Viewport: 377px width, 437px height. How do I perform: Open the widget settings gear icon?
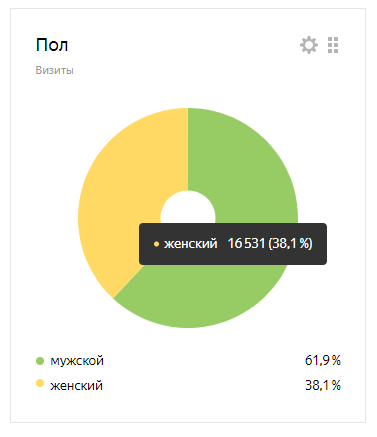(309, 45)
